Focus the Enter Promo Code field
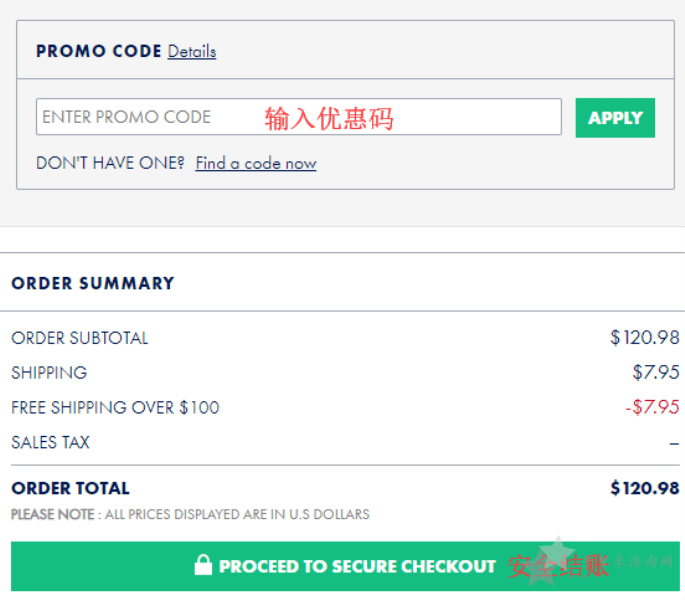Screen dimensions: 685x600 coord(299,117)
